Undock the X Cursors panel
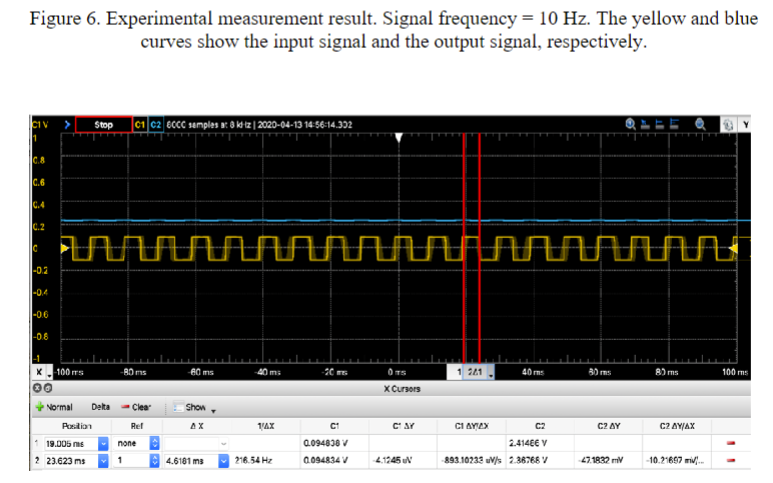The width and height of the screenshot is (773, 483). (48, 388)
